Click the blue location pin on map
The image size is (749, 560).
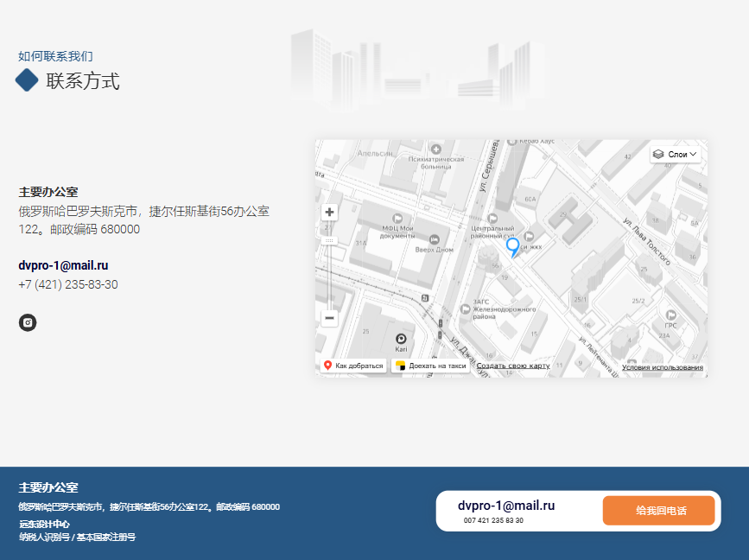(x=512, y=247)
